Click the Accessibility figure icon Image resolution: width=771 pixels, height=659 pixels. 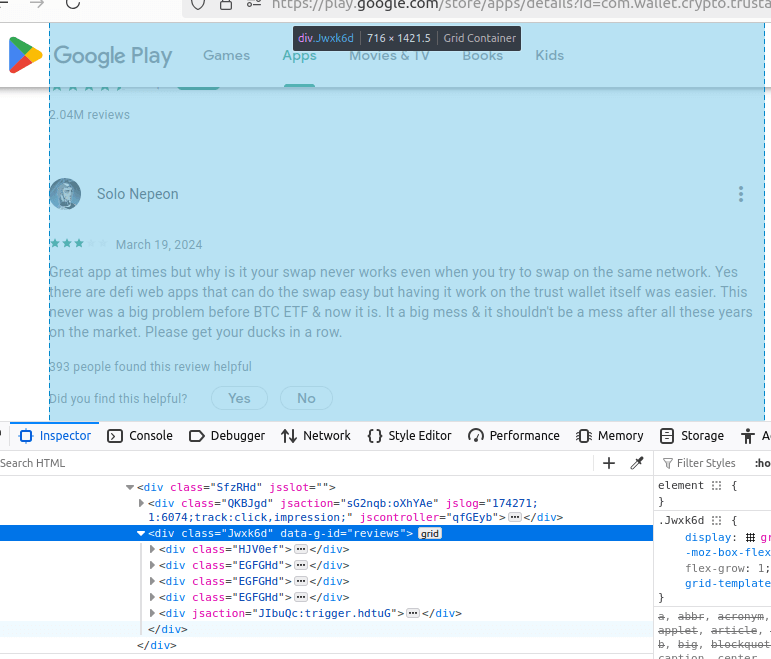point(748,436)
